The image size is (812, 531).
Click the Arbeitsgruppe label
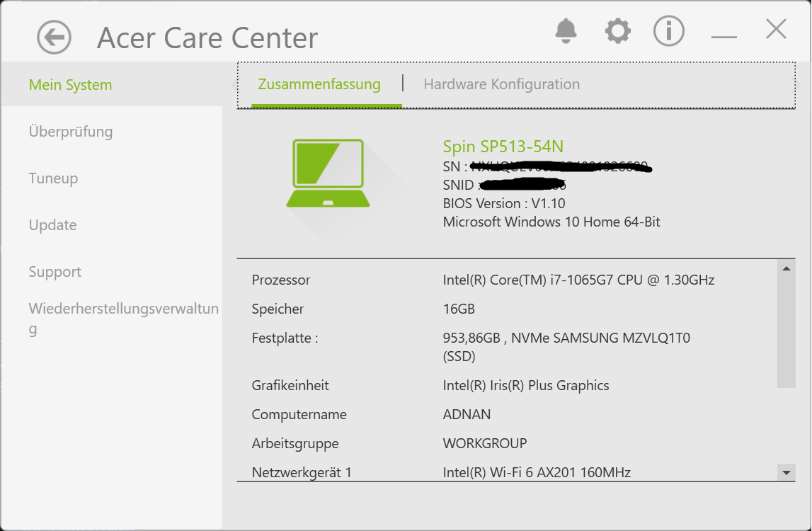[295, 443]
